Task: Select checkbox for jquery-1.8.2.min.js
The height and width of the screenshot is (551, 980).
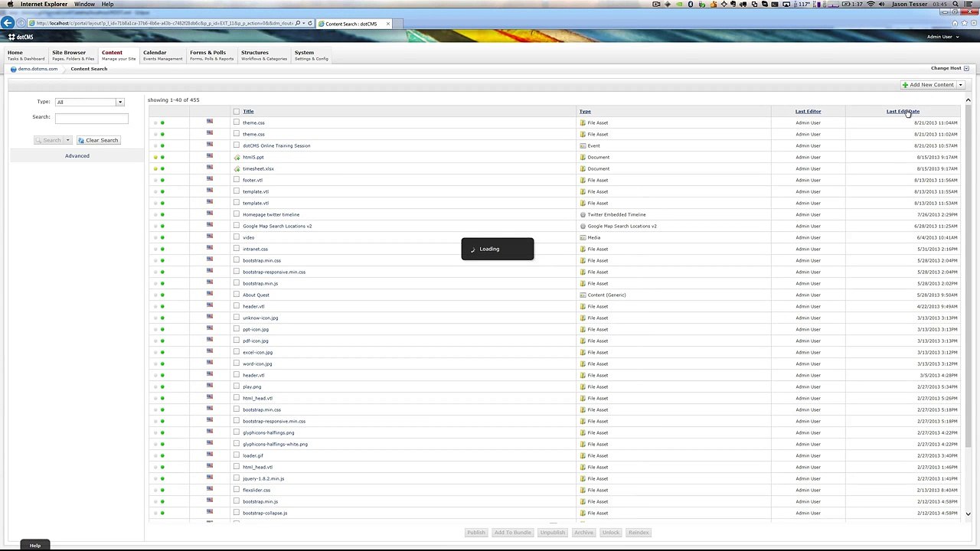Action: [x=237, y=478]
